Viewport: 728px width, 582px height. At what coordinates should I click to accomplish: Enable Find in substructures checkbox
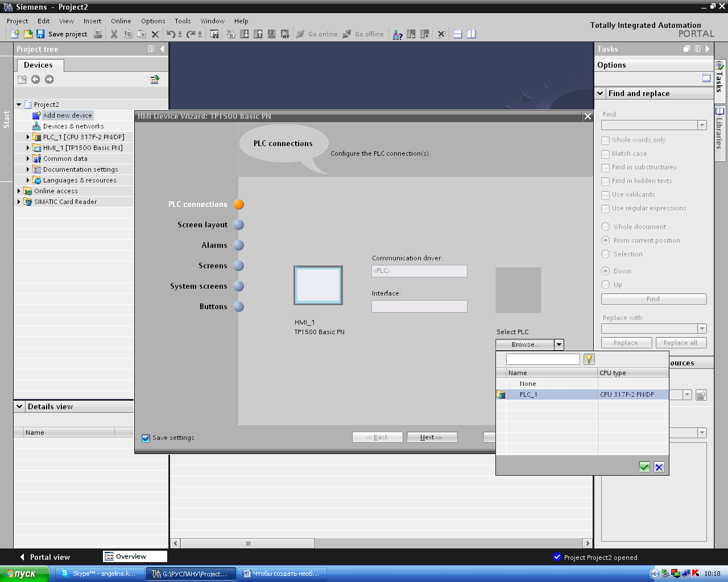pos(605,168)
